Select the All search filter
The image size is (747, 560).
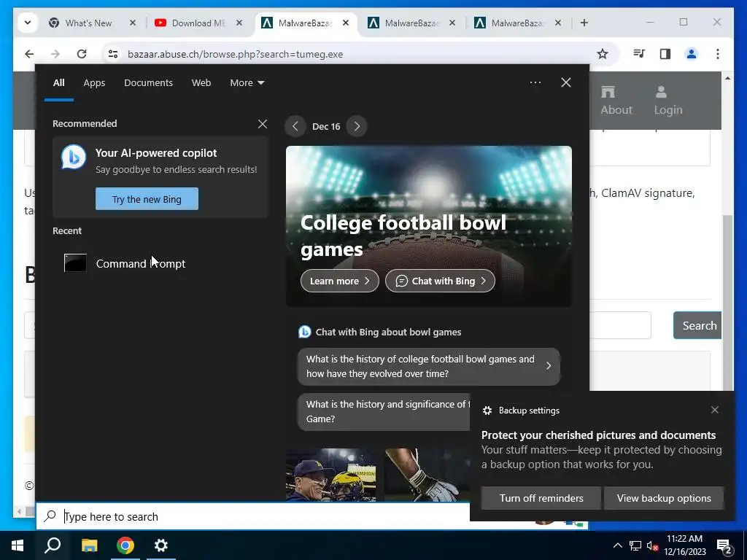pyautogui.click(x=59, y=83)
